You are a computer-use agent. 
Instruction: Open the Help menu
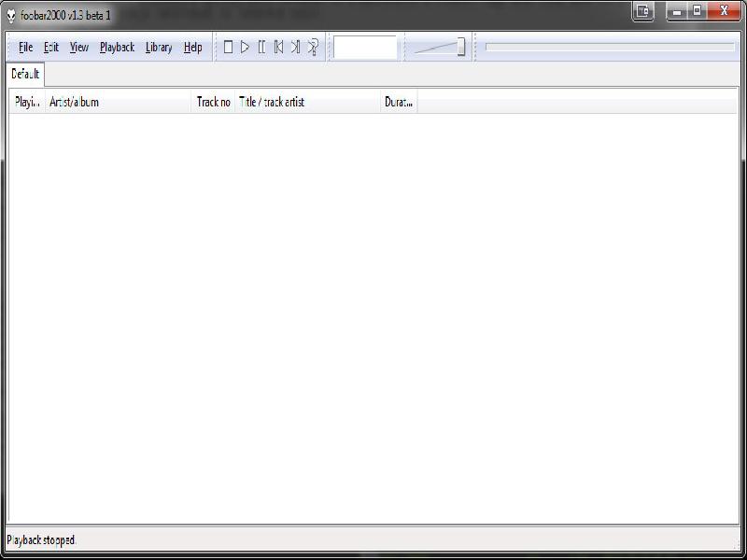click(x=193, y=48)
